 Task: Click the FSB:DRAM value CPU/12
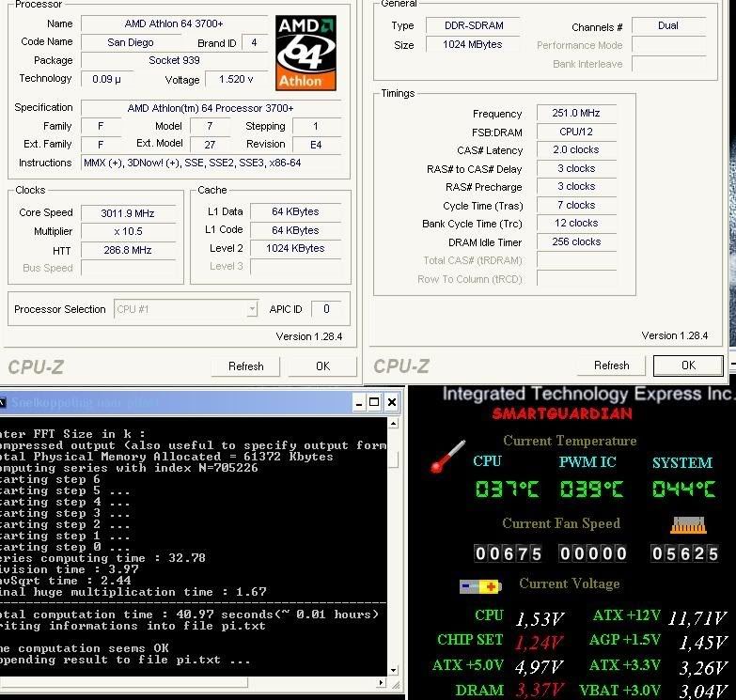pyautogui.click(x=576, y=132)
